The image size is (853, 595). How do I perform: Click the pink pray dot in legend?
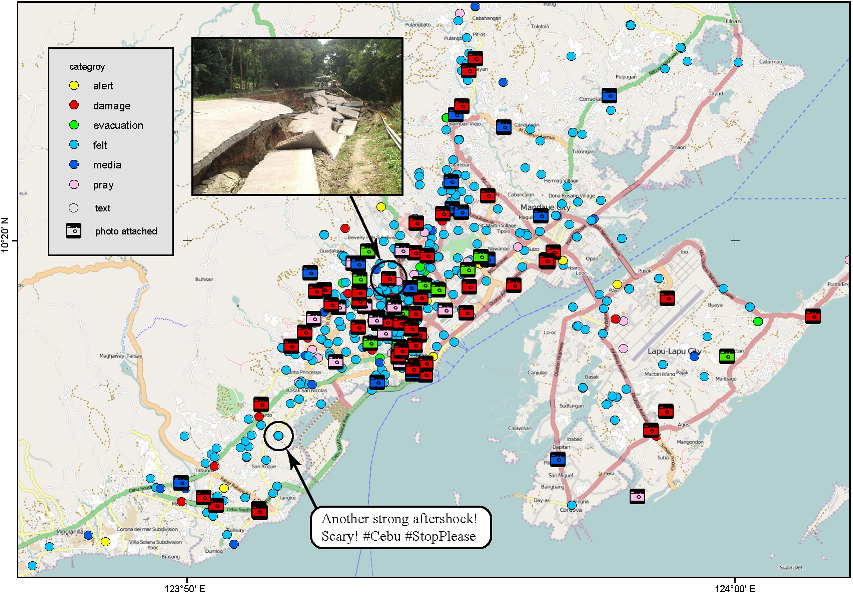pyautogui.click(x=74, y=184)
